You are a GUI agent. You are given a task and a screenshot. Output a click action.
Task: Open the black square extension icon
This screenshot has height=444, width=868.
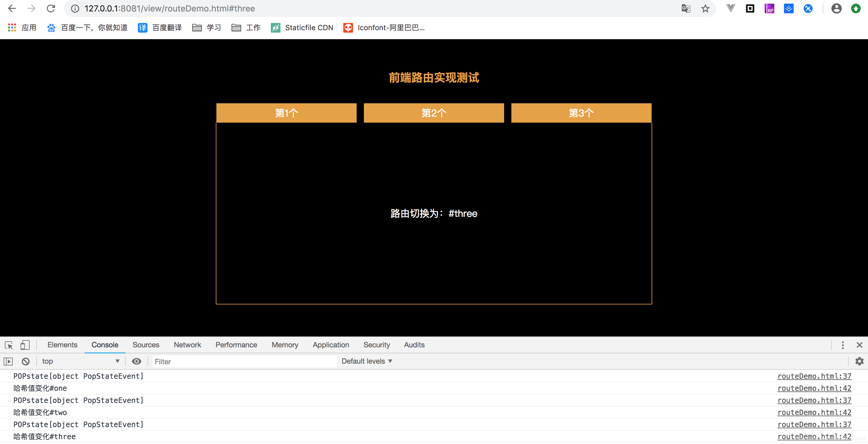point(750,8)
